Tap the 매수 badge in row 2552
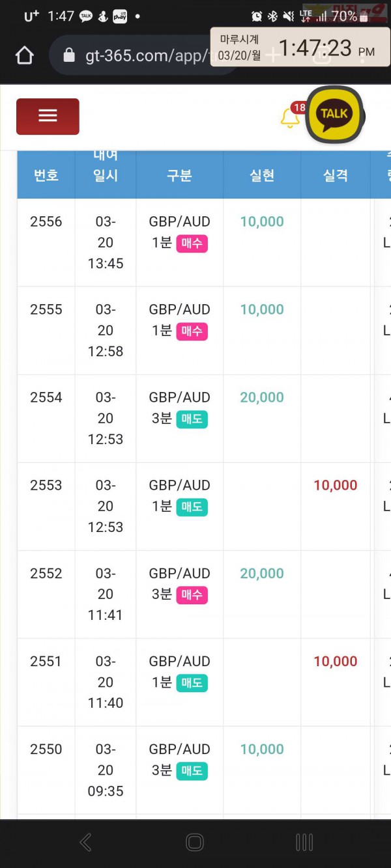The width and height of the screenshot is (391, 868). click(x=192, y=595)
